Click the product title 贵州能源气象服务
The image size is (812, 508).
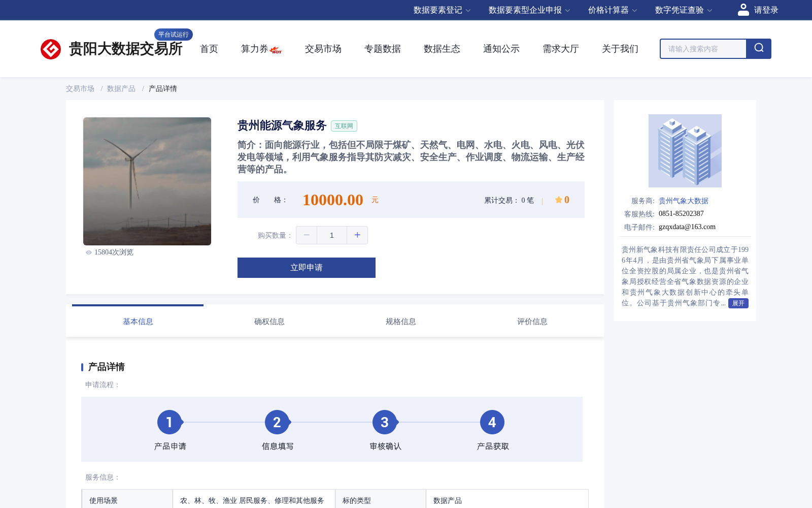(282, 125)
